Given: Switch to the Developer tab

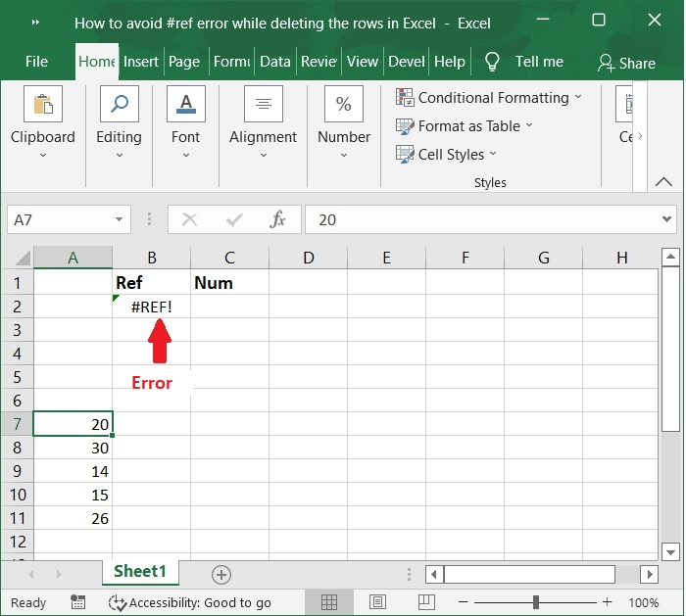Looking at the screenshot, I should point(407,62).
